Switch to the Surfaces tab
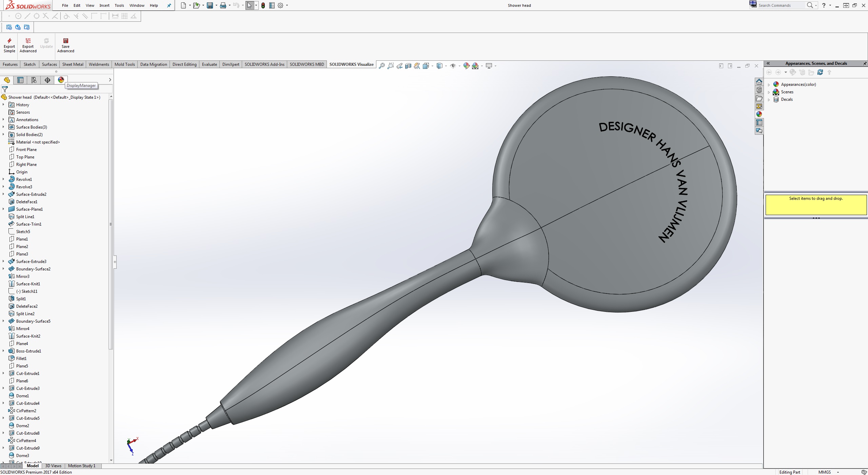This screenshot has height=475, width=868. point(49,64)
